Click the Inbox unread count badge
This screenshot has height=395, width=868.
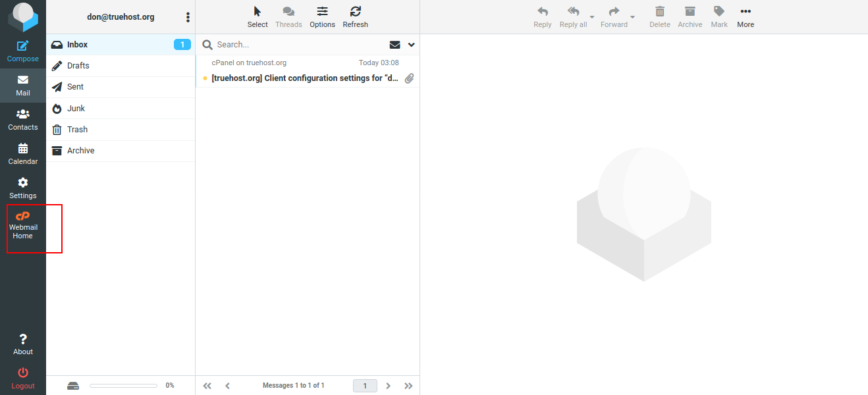tap(182, 45)
